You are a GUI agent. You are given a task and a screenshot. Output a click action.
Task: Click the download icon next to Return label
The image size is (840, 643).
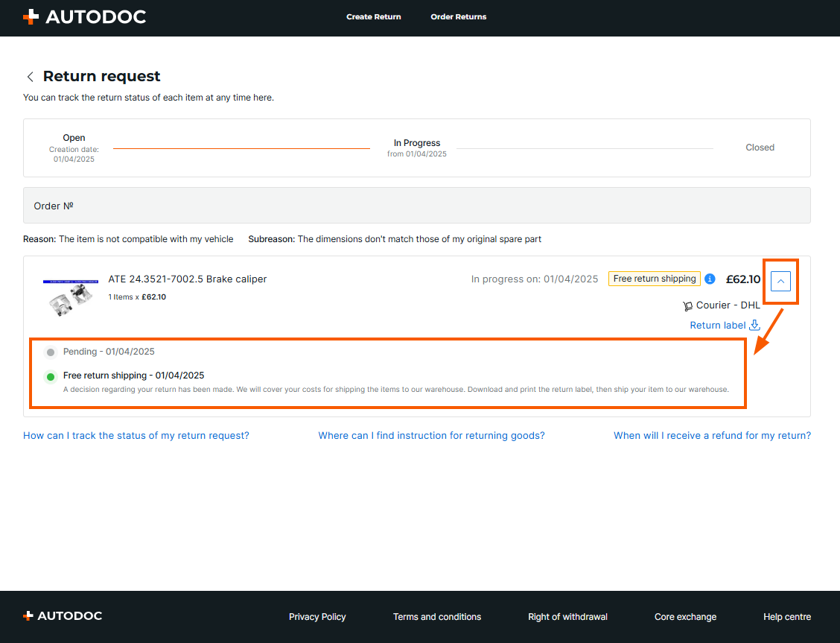pos(754,325)
